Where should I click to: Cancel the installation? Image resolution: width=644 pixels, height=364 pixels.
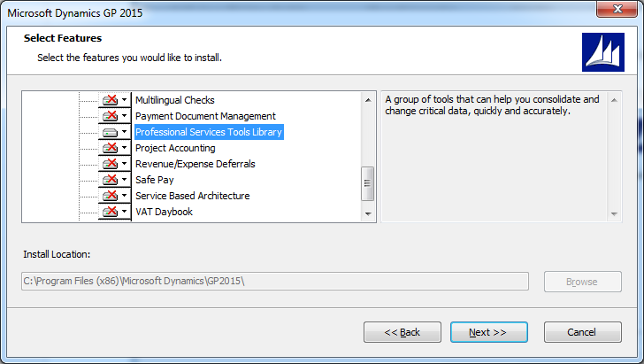coord(582,332)
